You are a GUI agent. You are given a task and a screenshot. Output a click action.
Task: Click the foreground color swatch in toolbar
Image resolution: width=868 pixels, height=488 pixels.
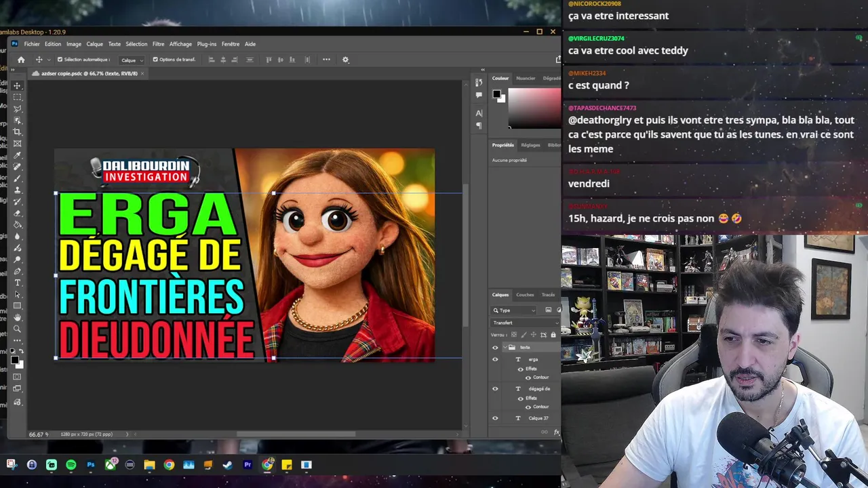pyautogui.click(x=15, y=360)
